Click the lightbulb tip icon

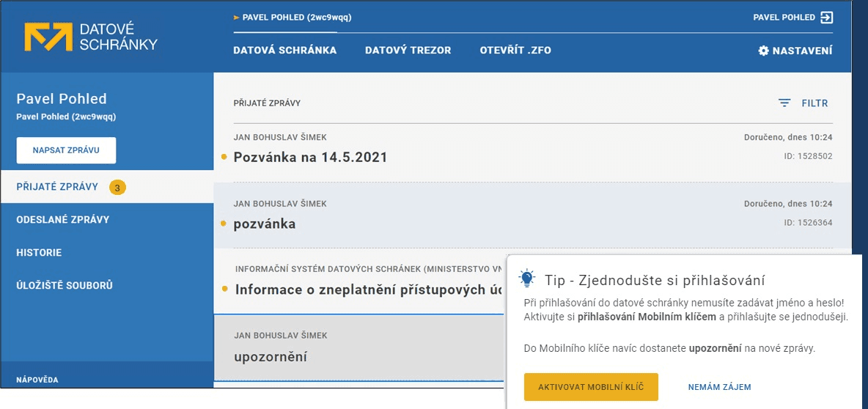(527, 279)
